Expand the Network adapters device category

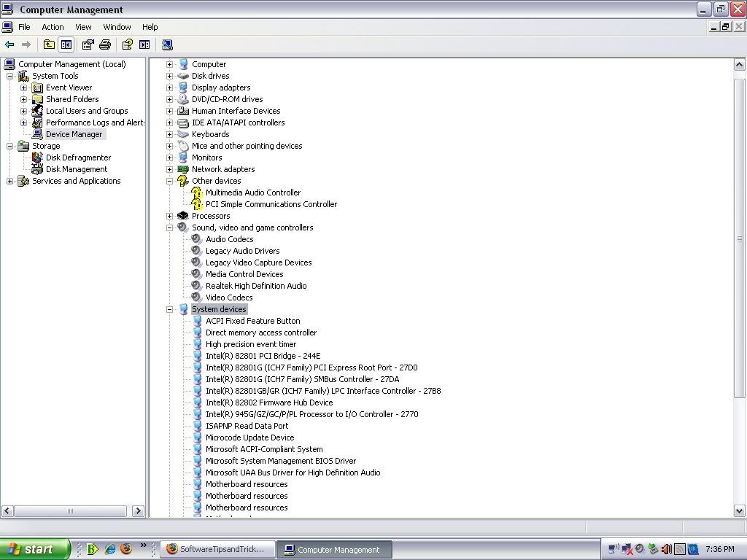(x=169, y=169)
